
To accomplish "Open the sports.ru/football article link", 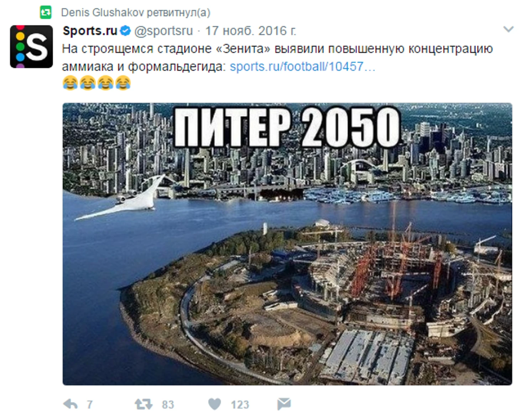I will click(x=302, y=66).
